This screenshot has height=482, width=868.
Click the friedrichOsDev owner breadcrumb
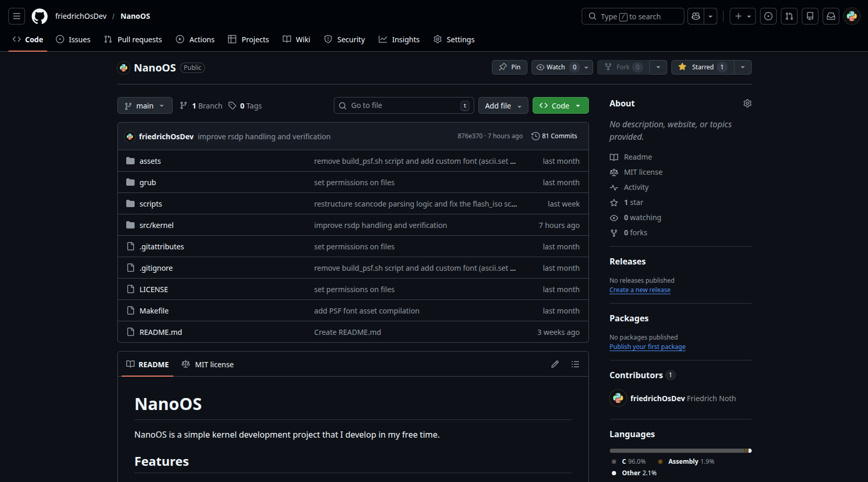click(81, 16)
